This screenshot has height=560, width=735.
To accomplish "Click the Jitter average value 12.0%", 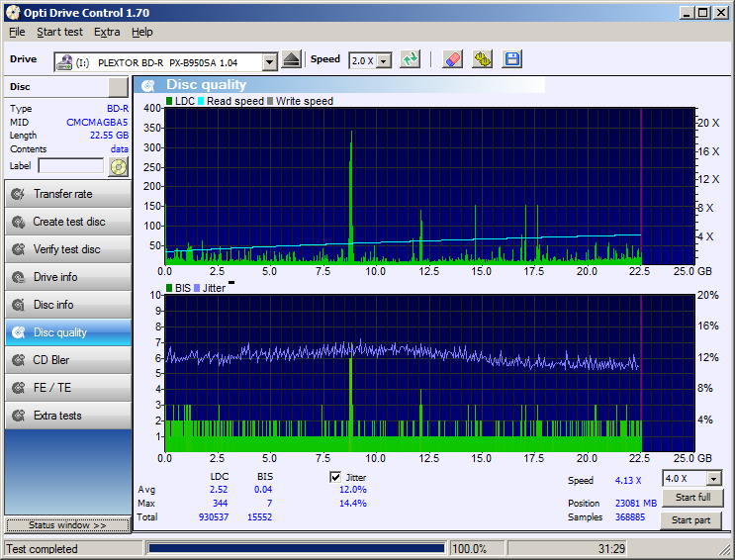I will (353, 489).
